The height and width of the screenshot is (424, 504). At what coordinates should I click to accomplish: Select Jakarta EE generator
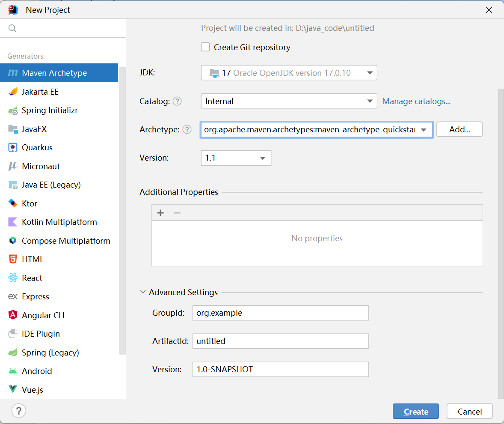tap(59, 92)
